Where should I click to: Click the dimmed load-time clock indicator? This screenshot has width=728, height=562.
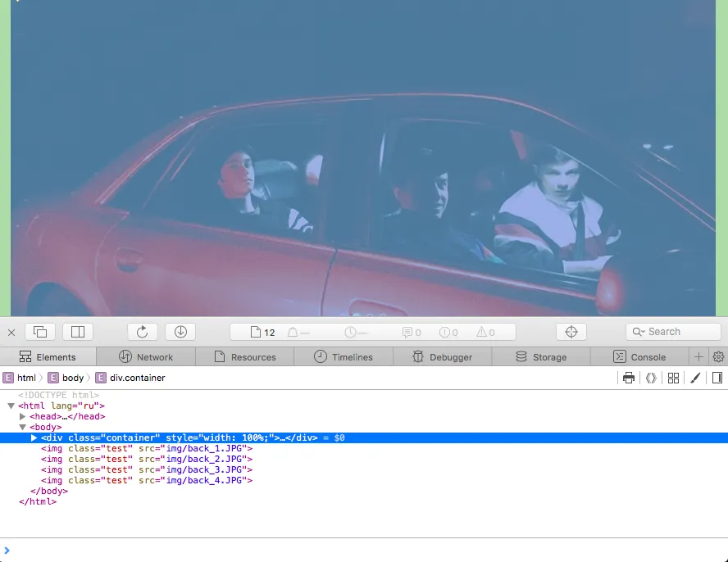pos(356,333)
